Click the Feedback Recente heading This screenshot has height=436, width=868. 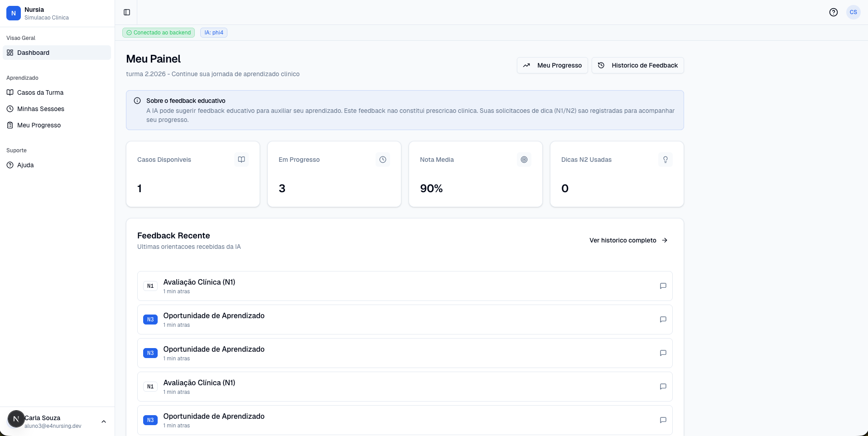[x=174, y=236]
